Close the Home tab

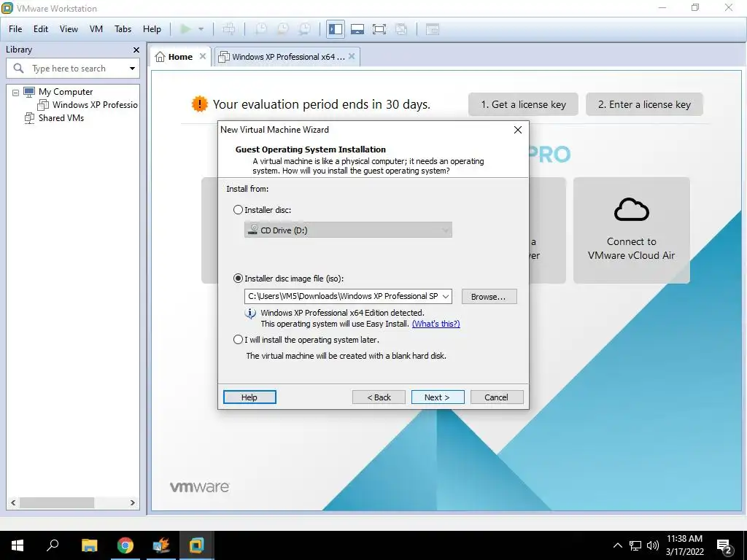(203, 56)
